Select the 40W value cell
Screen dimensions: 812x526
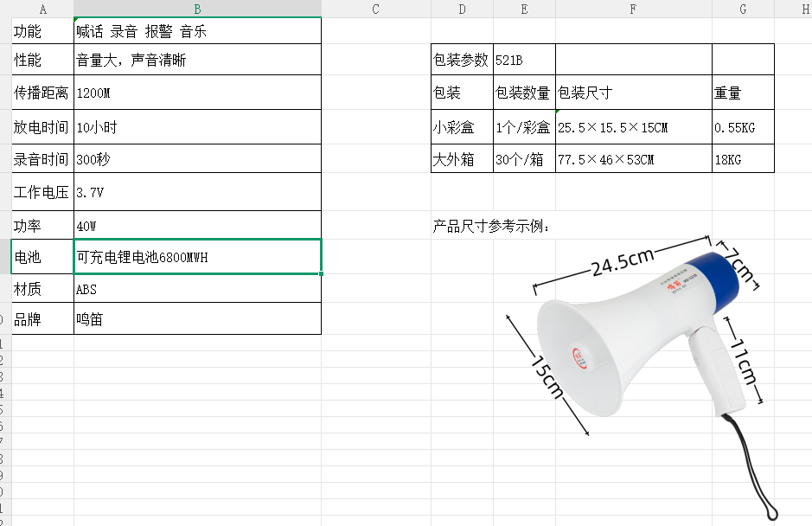coord(197,225)
